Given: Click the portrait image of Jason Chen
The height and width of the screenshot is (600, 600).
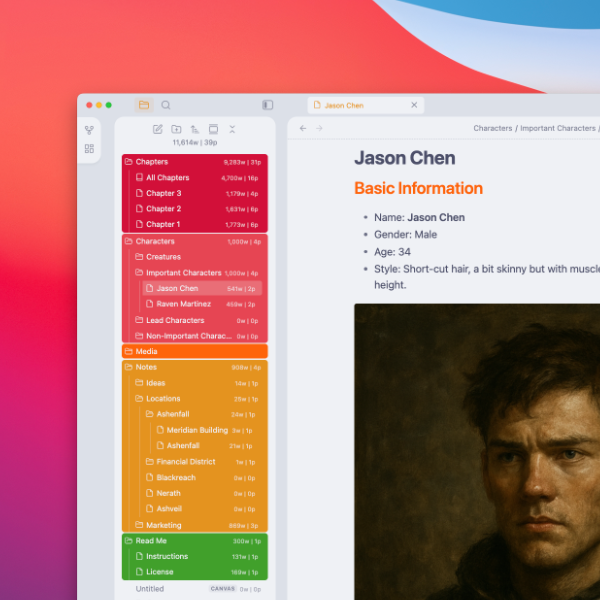Looking at the screenshot, I should pyautogui.click(x=477, y=452).
